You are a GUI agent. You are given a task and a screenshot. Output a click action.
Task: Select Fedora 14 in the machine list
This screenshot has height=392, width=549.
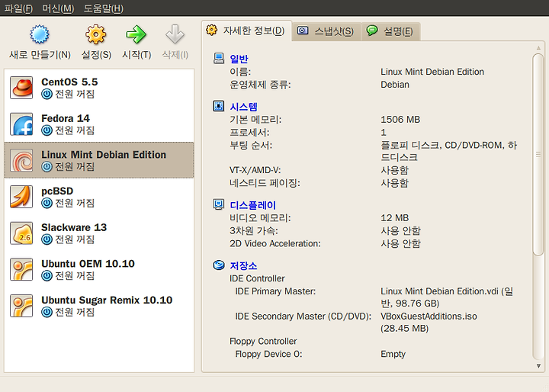(x=99, y=124)
